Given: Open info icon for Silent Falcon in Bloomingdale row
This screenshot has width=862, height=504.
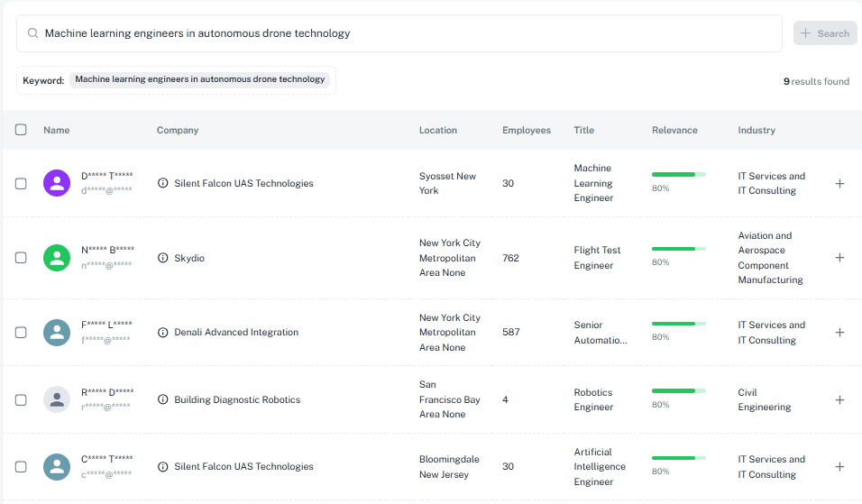Looking at the screenshot, I should (162, 467).
